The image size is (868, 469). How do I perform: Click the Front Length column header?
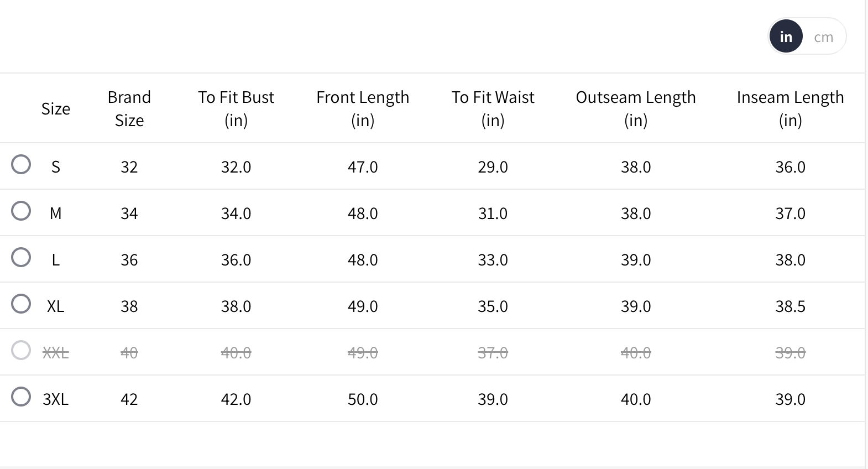pyautogui.click(x=363, y=108)
